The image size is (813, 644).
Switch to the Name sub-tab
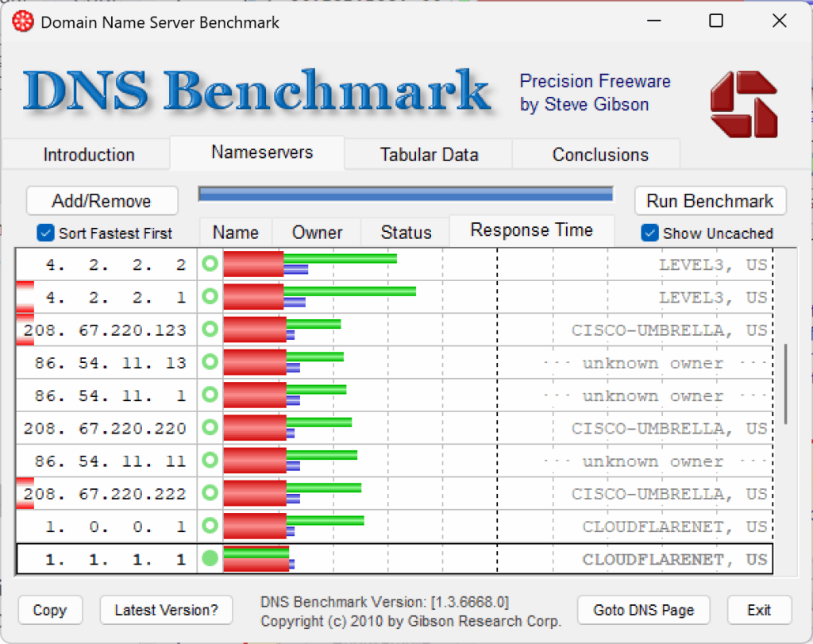pos(235,233)
